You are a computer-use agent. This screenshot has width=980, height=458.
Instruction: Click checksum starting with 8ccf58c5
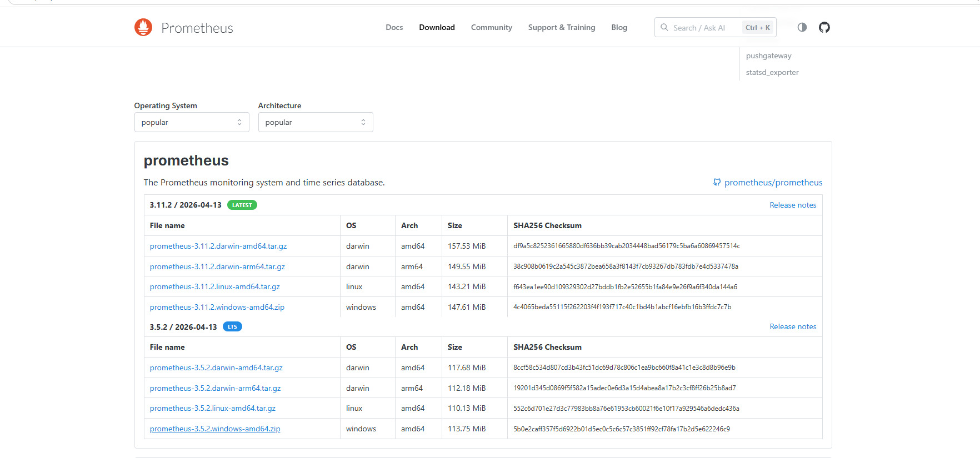(x=624, y=368)
